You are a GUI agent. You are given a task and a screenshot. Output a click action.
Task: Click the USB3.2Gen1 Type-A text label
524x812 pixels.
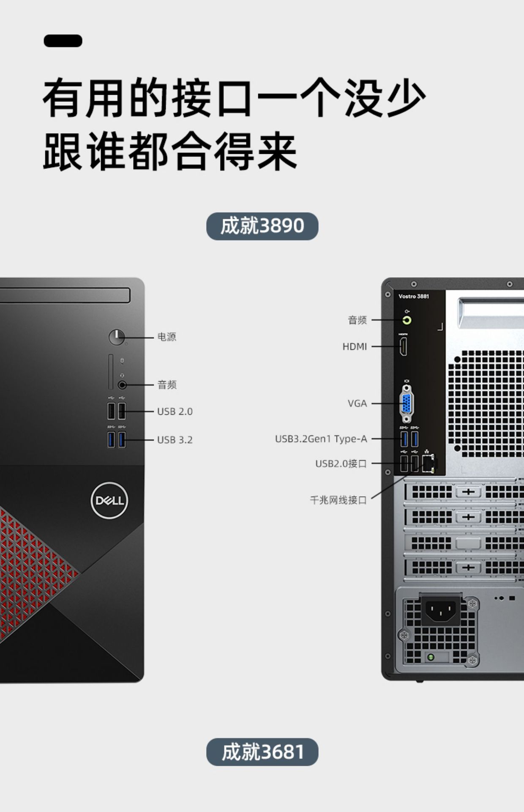click(x=321, y=439)
